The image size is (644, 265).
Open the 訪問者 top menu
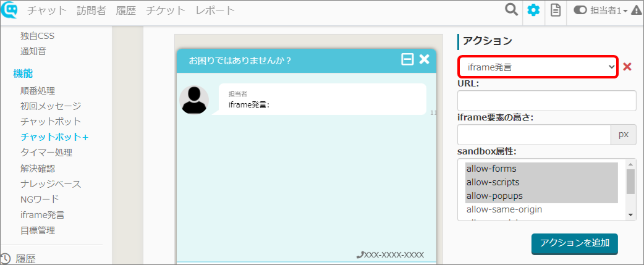[x=91, y=11]
